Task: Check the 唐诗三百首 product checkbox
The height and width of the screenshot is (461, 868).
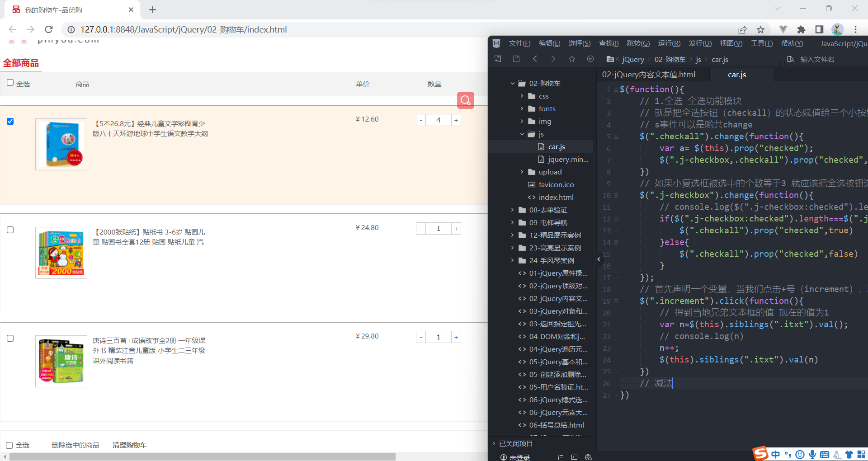Action: click(x=10, y=338)
